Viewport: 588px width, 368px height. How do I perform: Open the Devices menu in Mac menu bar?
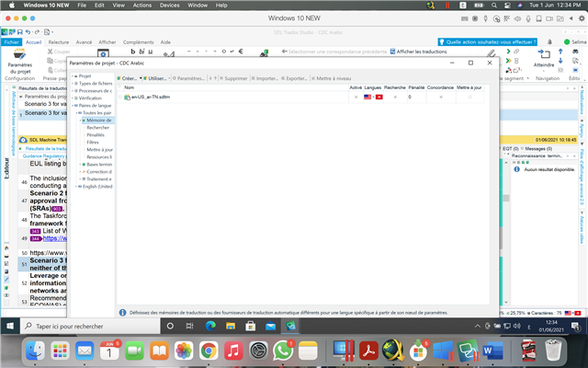(169, 6)
